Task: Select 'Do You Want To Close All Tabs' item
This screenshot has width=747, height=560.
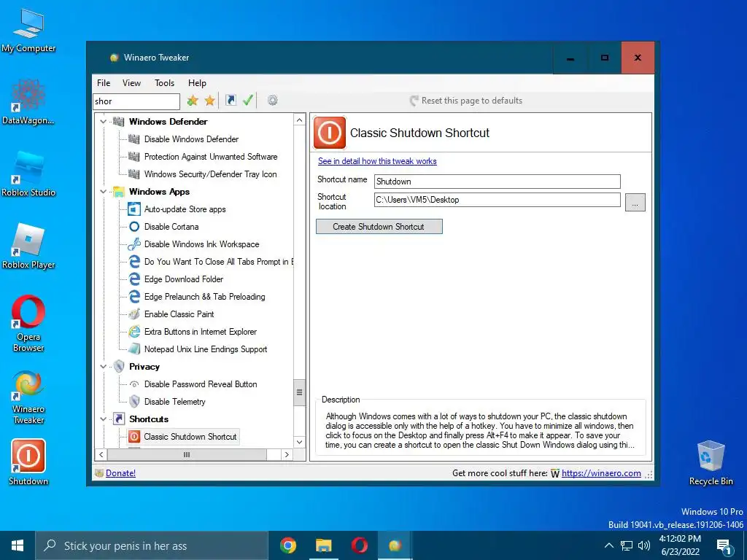Action: 218,262
